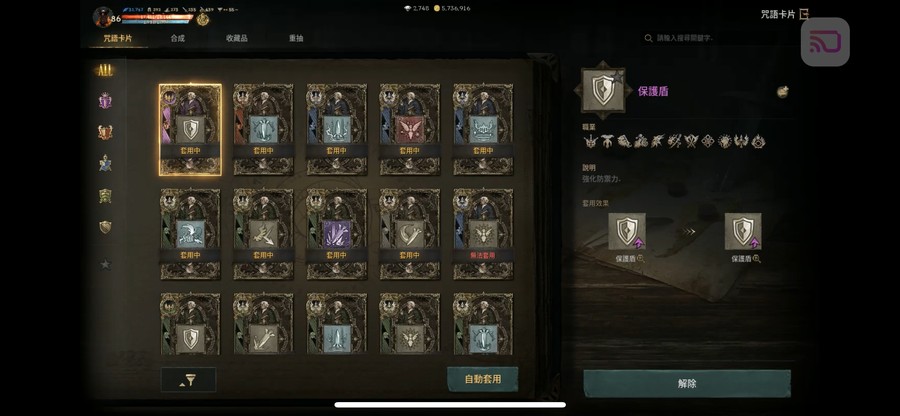Go to the 重抽 tab
Viewport: 900px width, 416px height.
pos(296,38)
